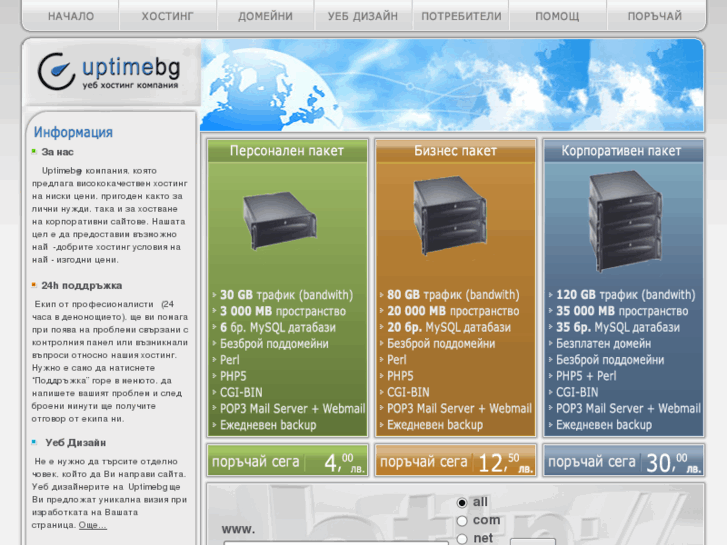Click 'Безброй поддомейни' in personal package
Screen dimensions: 727x545
274,344
